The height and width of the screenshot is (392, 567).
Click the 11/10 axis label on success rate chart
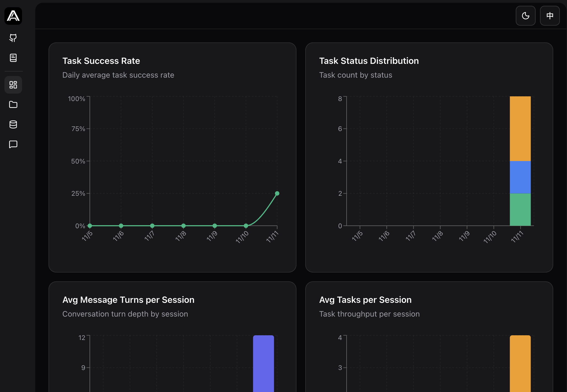(242, 237)
